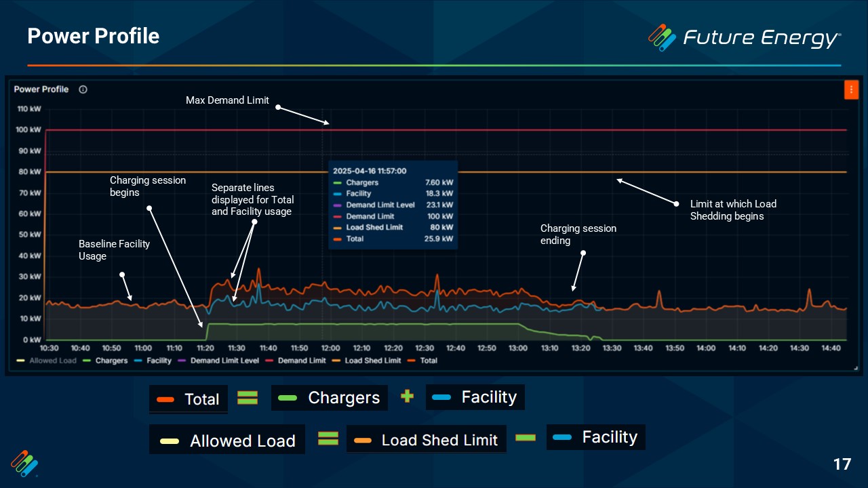Click the equals sign next to the Total box
Viewport: 868px width, 488px height.
click(x=248, y=398)
